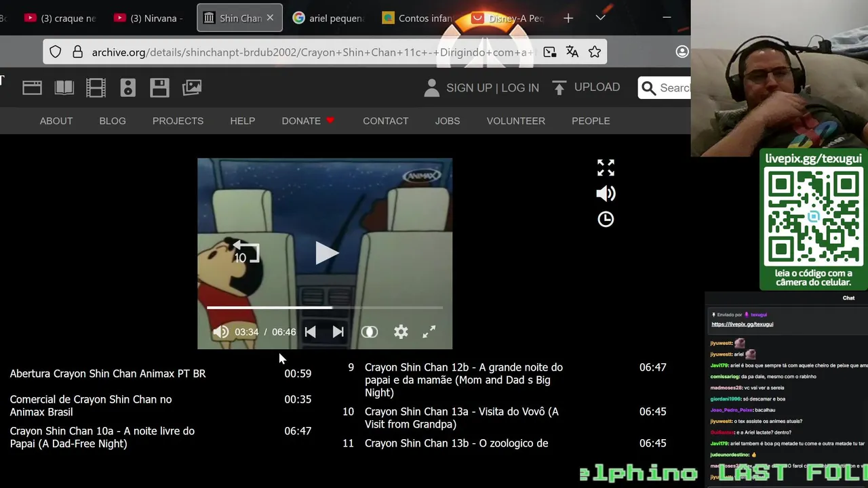Open the Software floppy disk icon
The image size is (868, 488).
pos(159,87)
